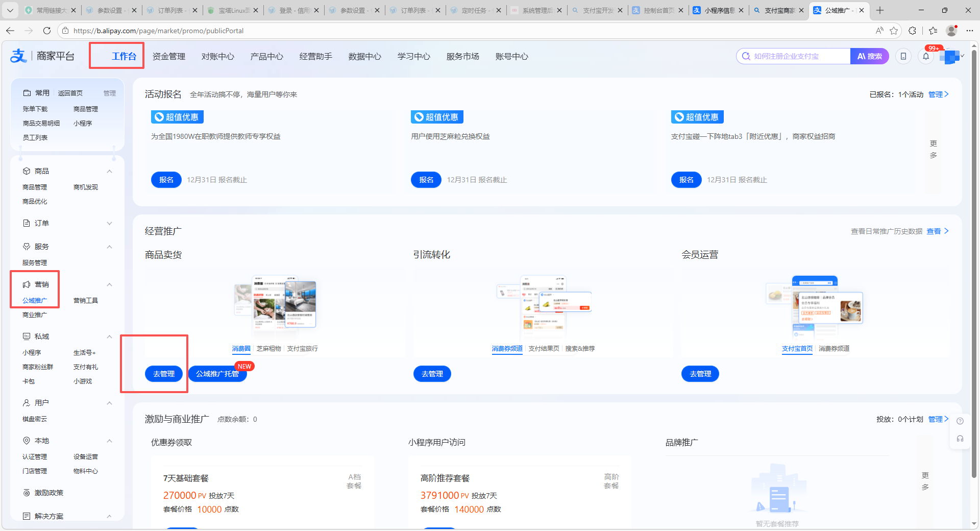Expand the 订单 sidebar section
Viewport: 980px width, 531px height.
tap(109, 223)
